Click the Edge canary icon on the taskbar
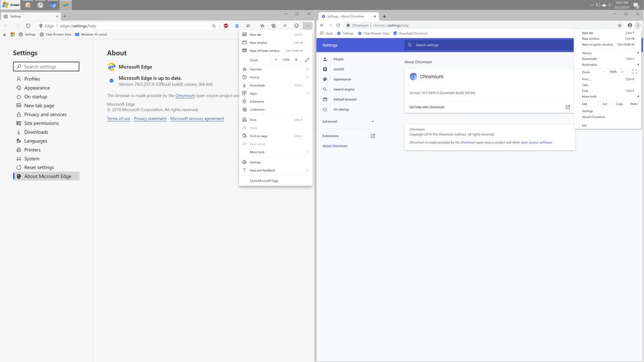 tap(66, 5)
